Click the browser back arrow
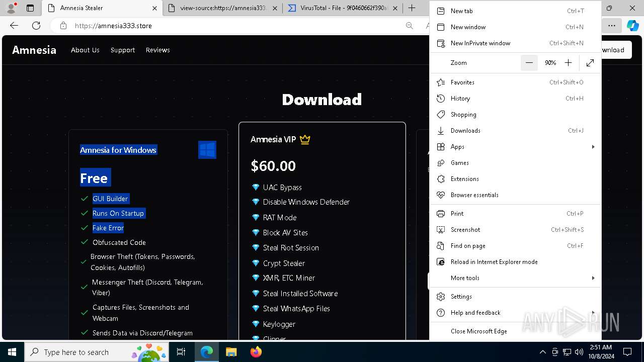Image resolution: width=644 pixels, height=362 pixels. (14, 26)
